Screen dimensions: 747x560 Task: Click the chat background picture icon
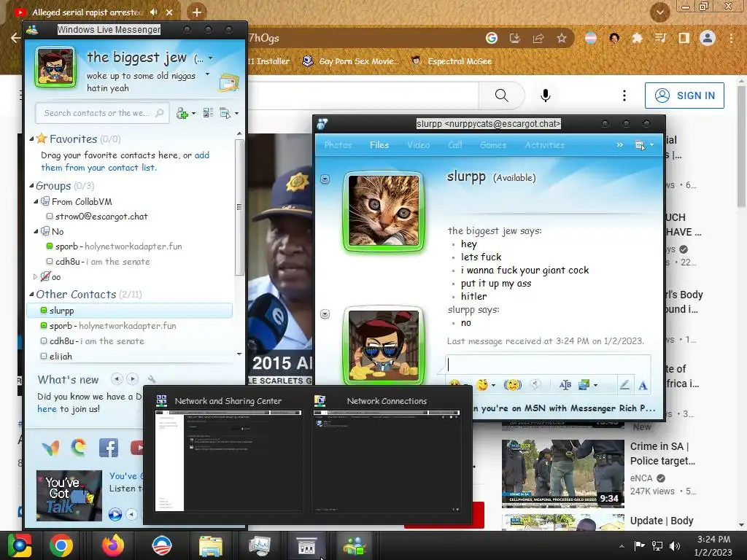pos(584,385)
